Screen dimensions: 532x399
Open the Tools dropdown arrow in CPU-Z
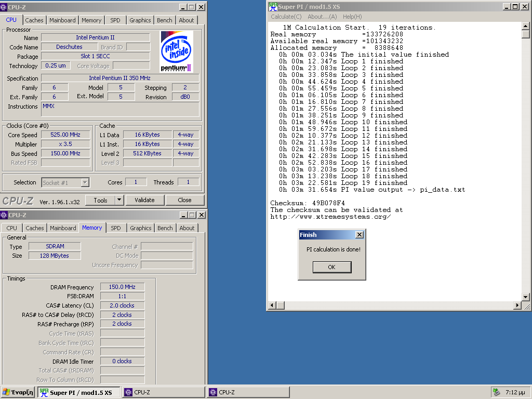click(119, 200)
